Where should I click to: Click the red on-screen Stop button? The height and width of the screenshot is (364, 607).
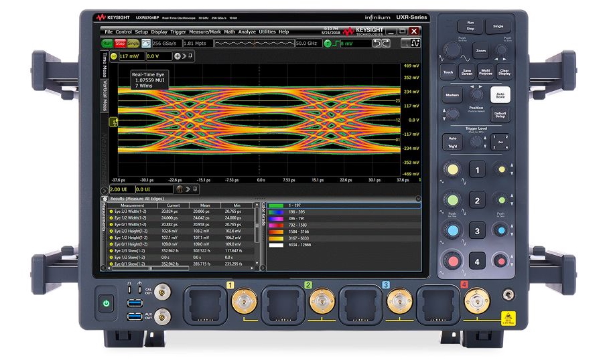[x=120, y=43]
